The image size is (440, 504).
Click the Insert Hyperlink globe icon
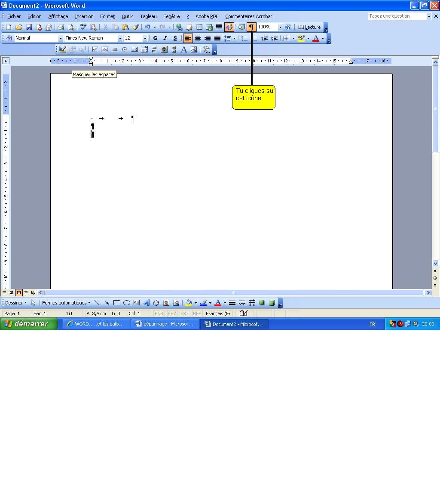tap(179, 27)
